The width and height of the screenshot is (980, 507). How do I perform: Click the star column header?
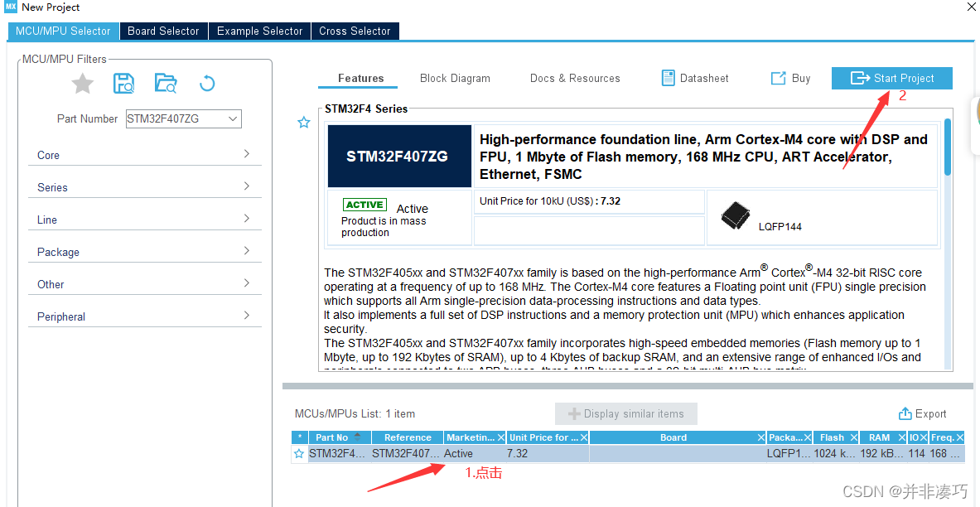point(299,437)
